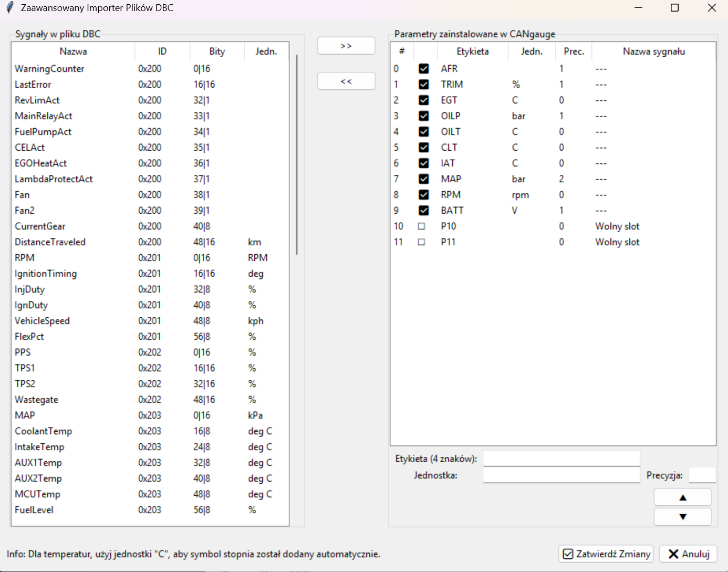Click the feather app icon in title bar
The width and height of the screenshot is (728, 572).
[9, 8]
